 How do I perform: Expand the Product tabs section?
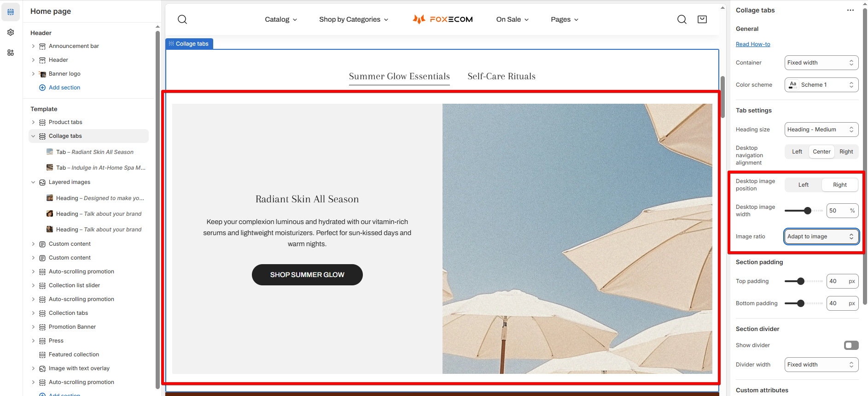click(x=33, y=122)
